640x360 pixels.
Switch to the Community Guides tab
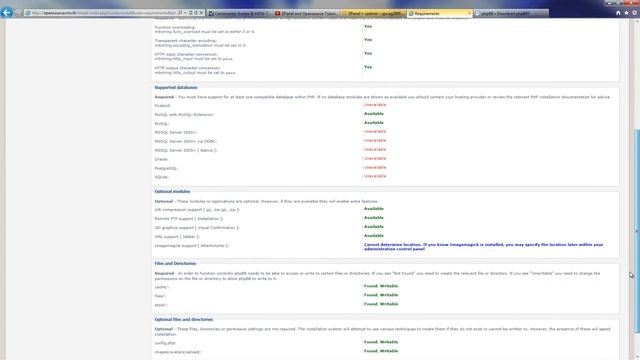click(x=239, y=13)
